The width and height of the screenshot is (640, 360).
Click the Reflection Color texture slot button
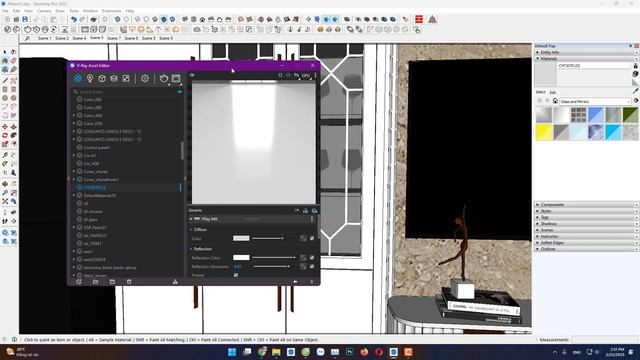(303, 258)
